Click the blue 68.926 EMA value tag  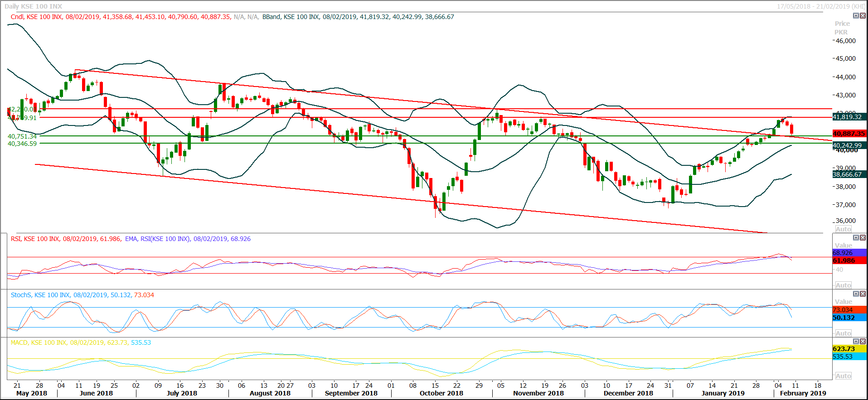[x=849, y=253]
